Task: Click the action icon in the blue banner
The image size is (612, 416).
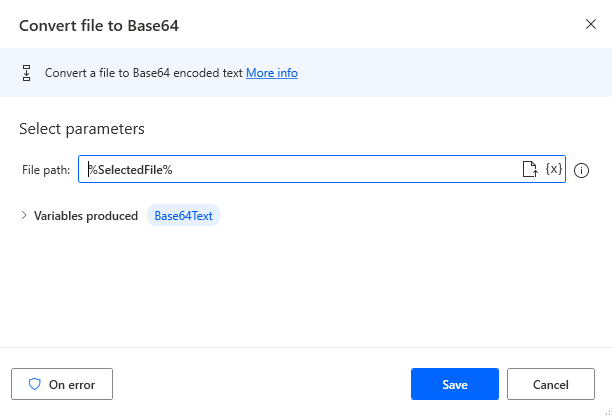Action: (x=27, y=73)
